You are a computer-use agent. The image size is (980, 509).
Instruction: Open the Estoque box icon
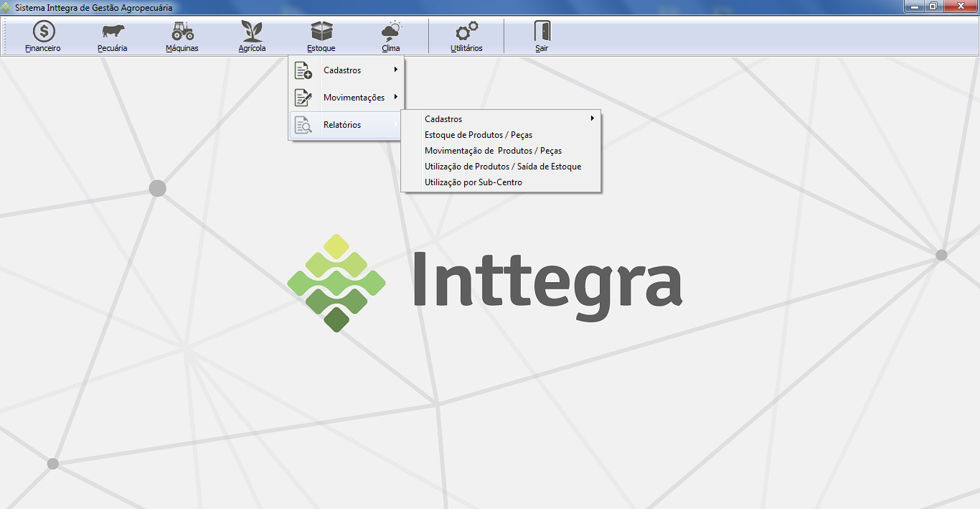321,32
